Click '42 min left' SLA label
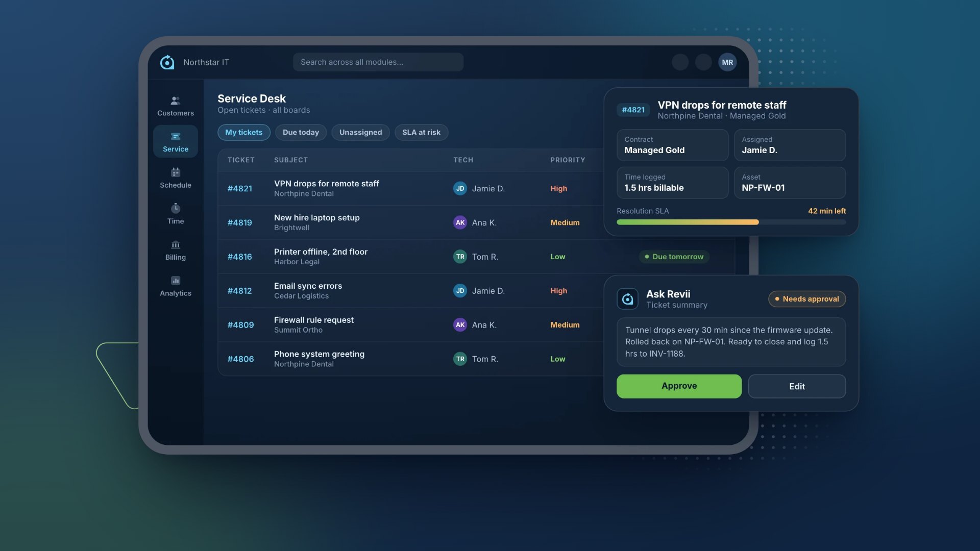980x551 pixels. 826,211
